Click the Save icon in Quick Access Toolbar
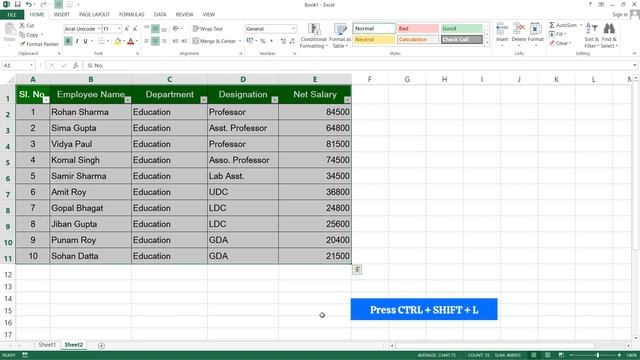The width and height of the screenshot is (640, 360). [x=18, y=4]
